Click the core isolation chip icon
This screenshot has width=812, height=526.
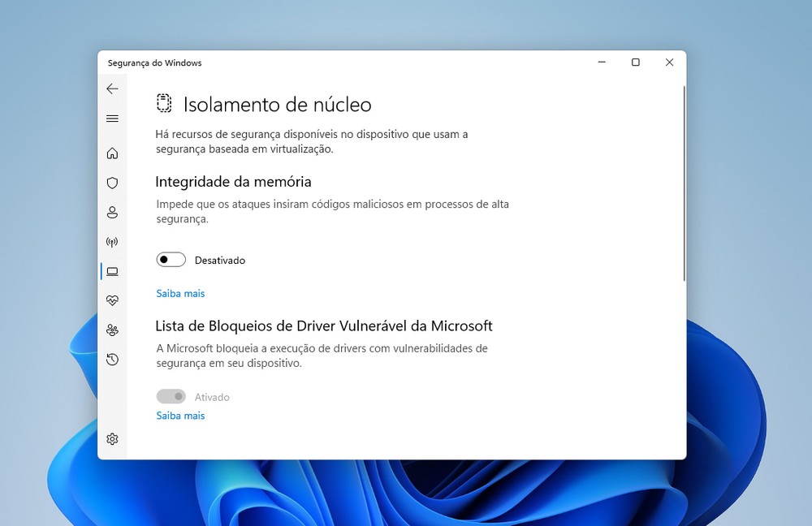pos(164,104)
